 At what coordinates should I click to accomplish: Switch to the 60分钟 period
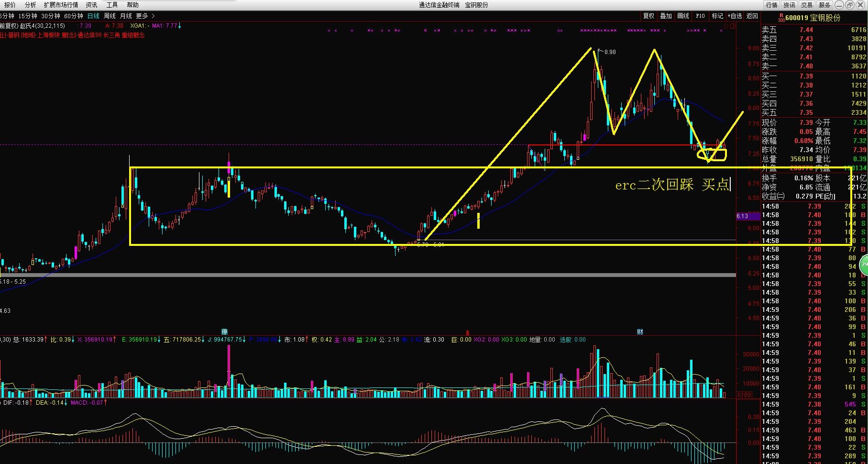click(x=74, y=16)
